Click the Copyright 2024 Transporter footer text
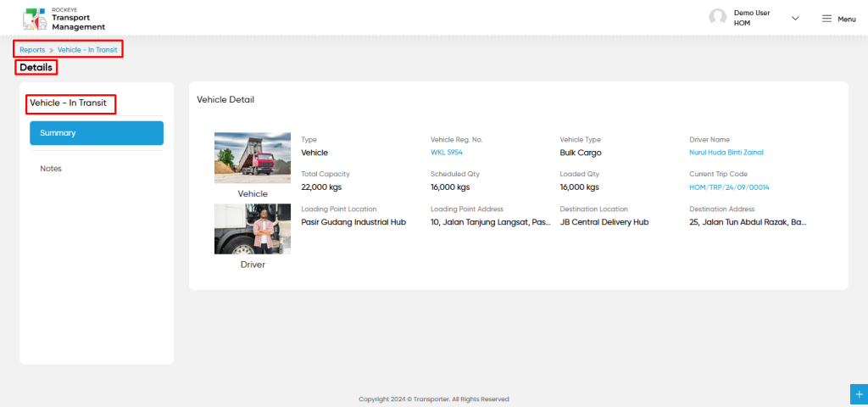Screen dimensions: 868x407 coord(434,399)
